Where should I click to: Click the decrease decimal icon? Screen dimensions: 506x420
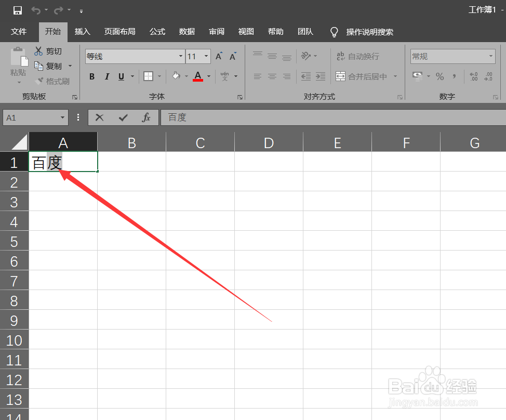488,76
